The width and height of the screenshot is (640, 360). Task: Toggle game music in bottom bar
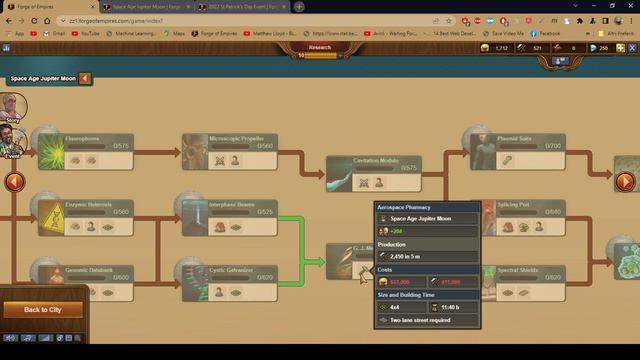tap(28, 338)
